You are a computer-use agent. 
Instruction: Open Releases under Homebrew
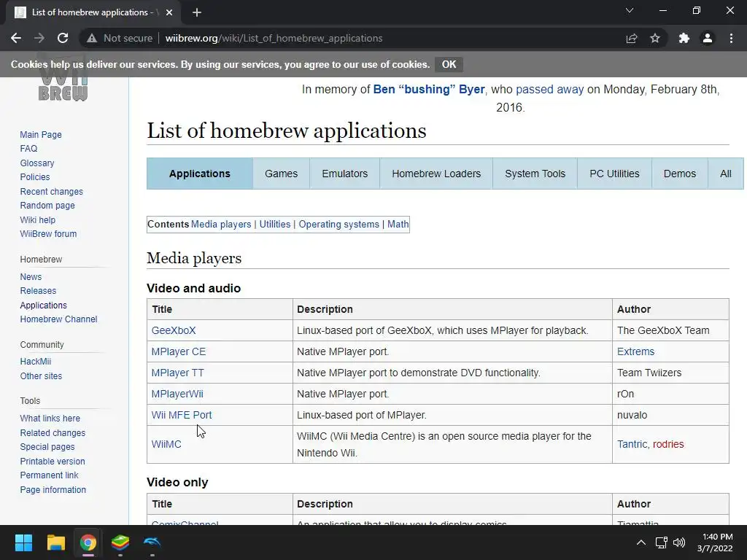tap(38, 291)
